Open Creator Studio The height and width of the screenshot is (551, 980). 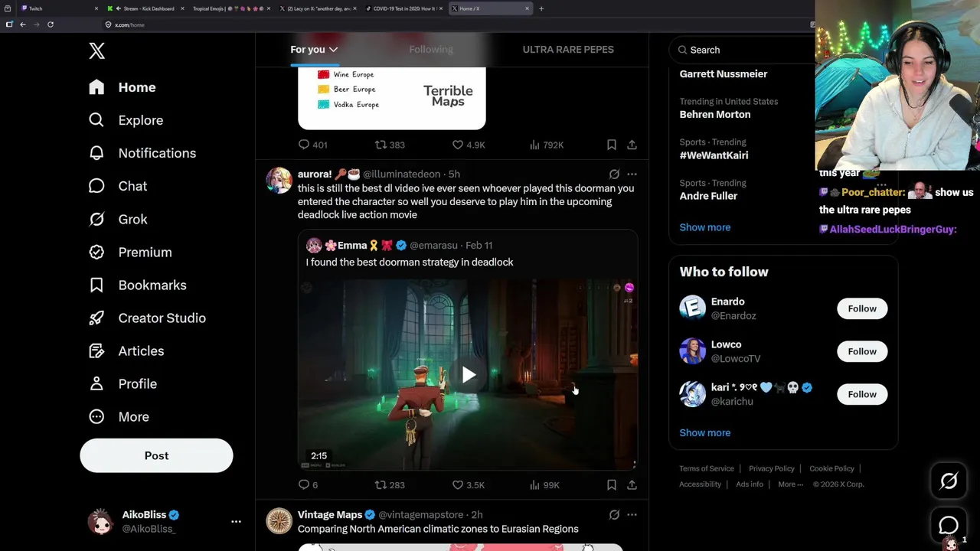(147, 318)
